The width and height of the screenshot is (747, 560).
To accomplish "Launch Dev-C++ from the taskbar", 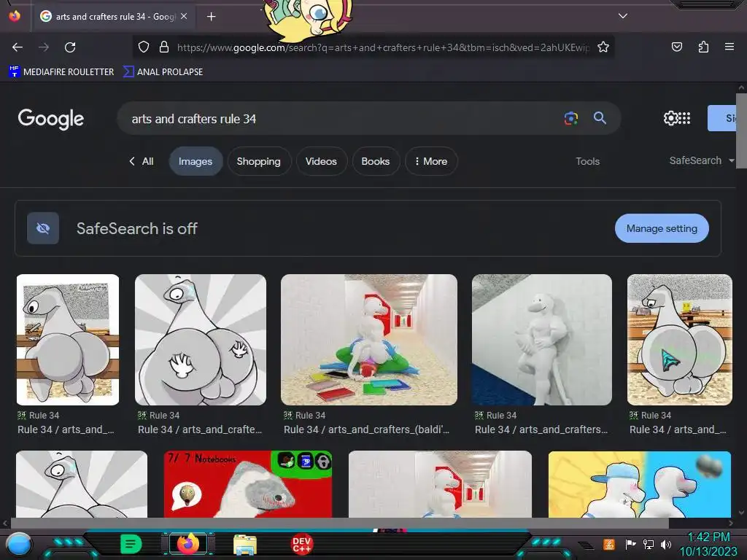I will pyautogui.click(x=301, y=544).
